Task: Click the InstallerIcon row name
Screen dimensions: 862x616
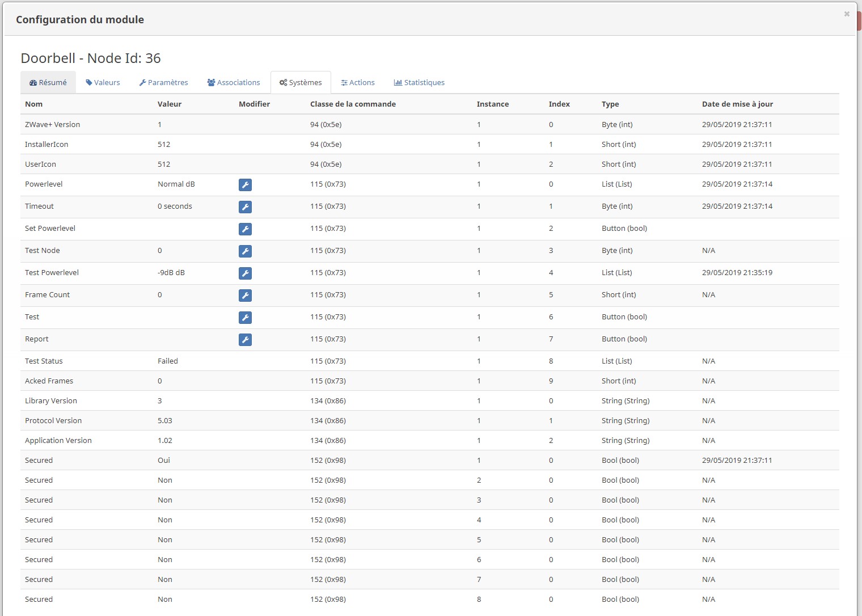Action: (x=47, y=144)
